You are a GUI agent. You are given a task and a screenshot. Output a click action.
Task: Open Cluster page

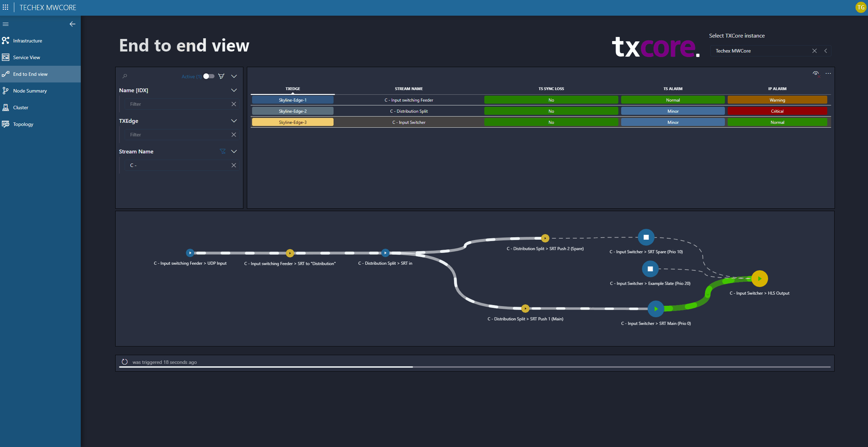point(40,107)
